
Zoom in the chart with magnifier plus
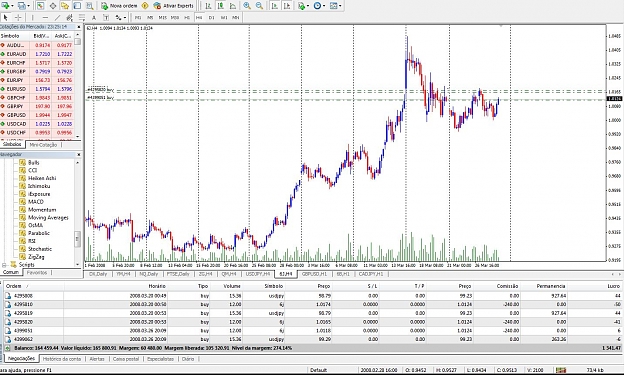[247, 6]
